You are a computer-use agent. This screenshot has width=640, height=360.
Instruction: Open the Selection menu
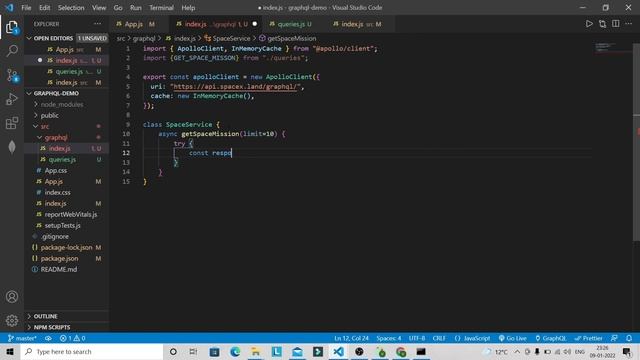71,7
